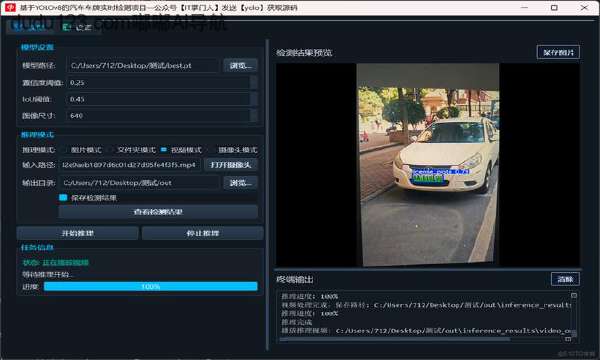The width and height of the screenshot is (600, 360).
Task: Browse for the model path best.pt file
Action: click(x=240, y=65)
